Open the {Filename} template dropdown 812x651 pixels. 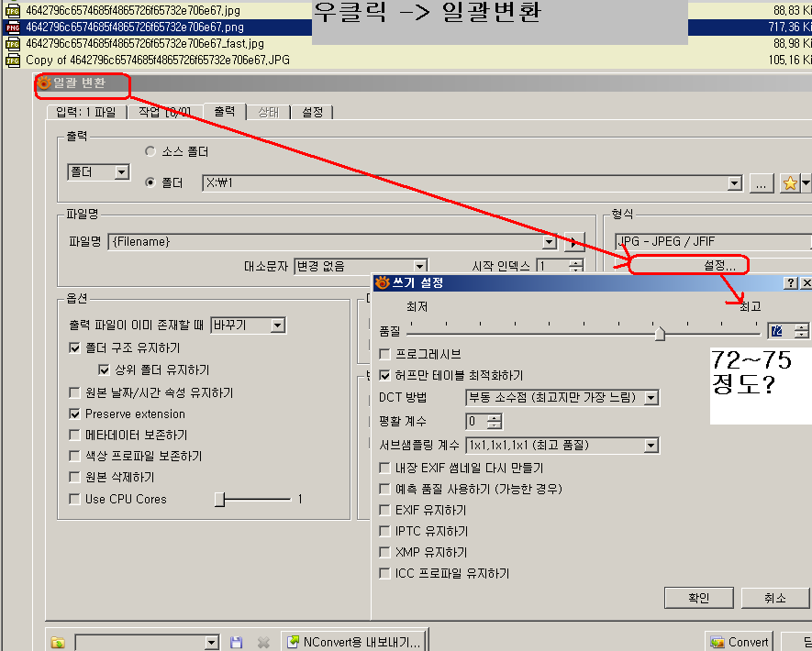pos(549,242)
